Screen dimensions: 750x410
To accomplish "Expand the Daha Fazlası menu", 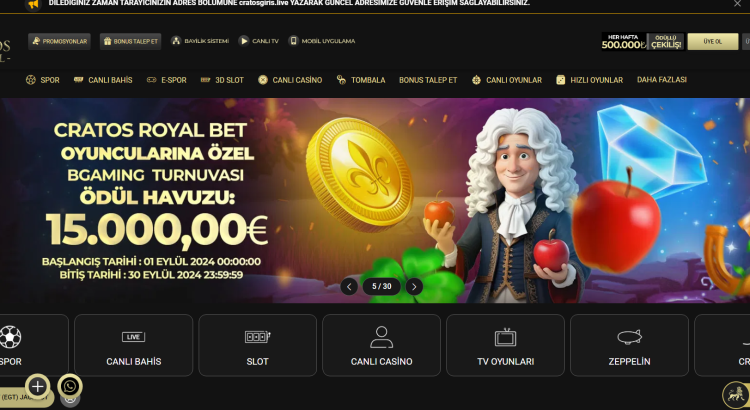I will pyautogui.click(x=662, y=80).
